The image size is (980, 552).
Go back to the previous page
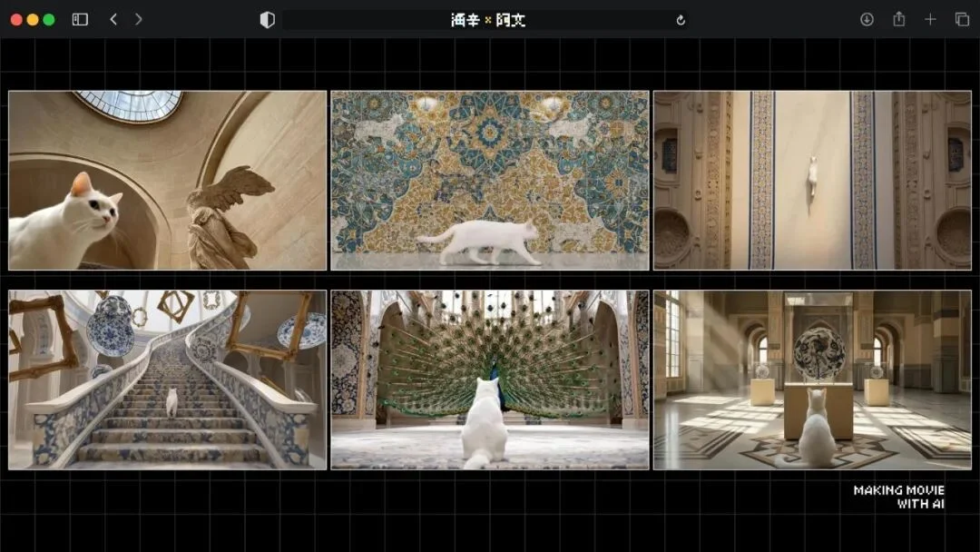click(113, 19)
